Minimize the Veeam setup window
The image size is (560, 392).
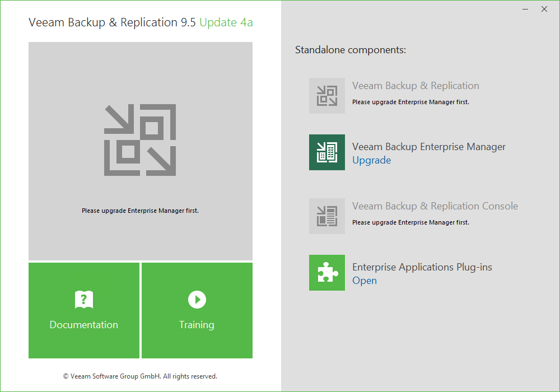[x=525, y=10]
